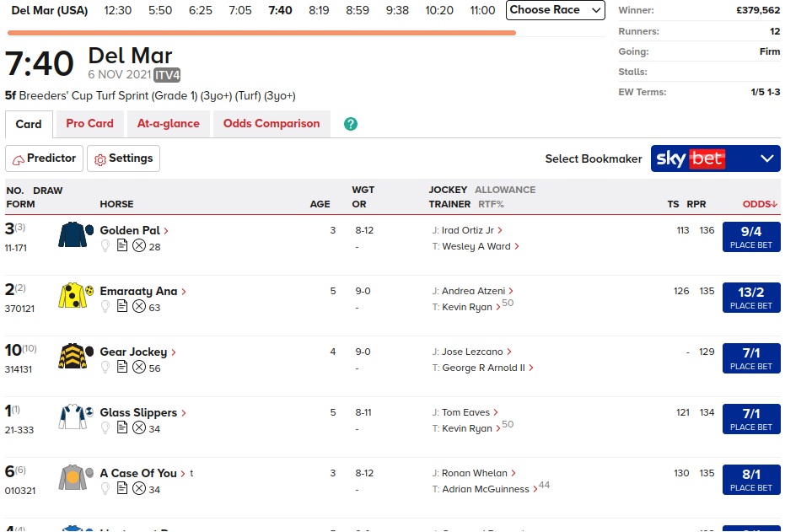Click A Case Of You crossed-circle icon

(x=139, y=488)
